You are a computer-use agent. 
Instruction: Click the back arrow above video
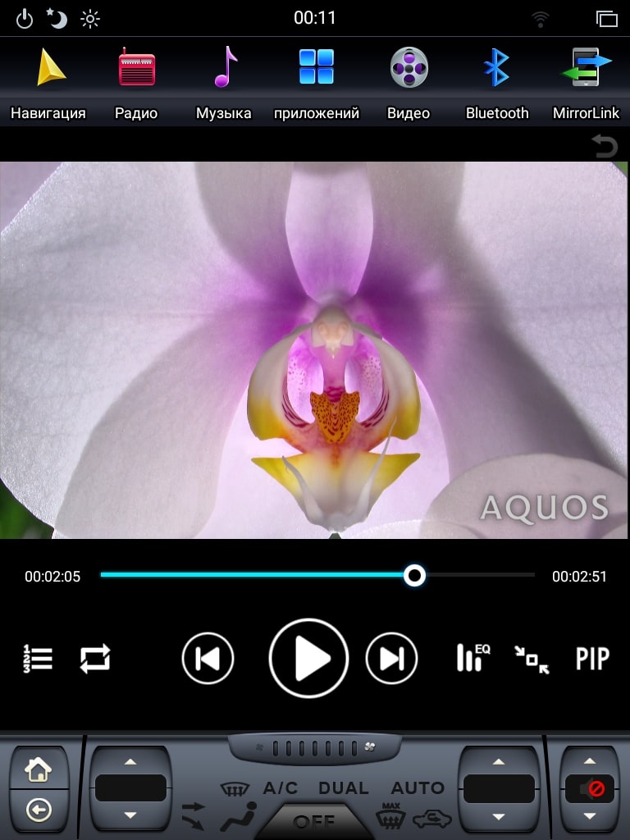[605, 146]
